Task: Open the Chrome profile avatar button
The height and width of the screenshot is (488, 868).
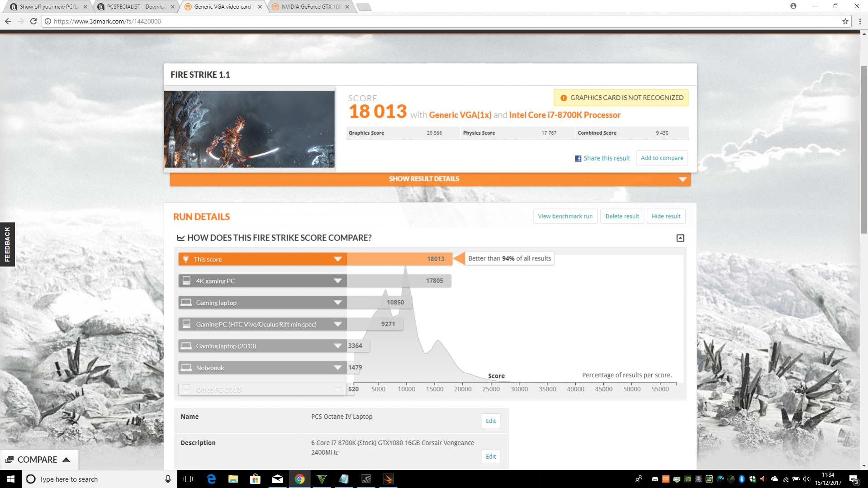Action: tap(793, 6)
